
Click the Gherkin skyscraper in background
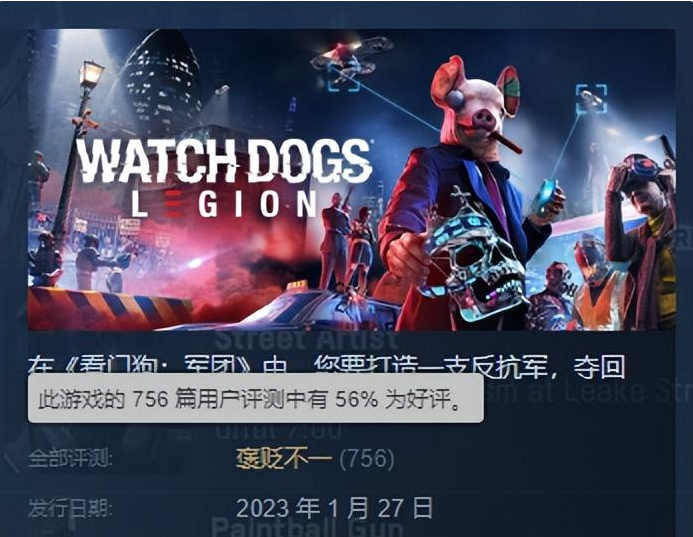click(x=161, y=82)
